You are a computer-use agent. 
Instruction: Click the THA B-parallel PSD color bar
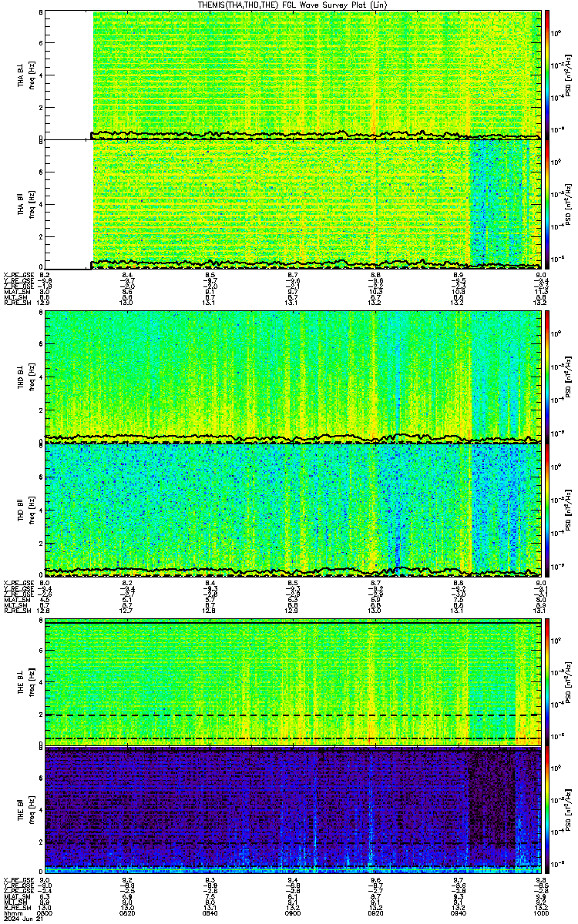pos(547,205)
